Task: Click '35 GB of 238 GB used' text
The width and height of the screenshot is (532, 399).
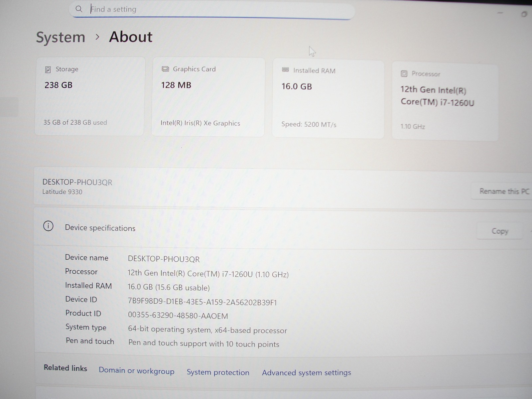Action: pos(75,122)
